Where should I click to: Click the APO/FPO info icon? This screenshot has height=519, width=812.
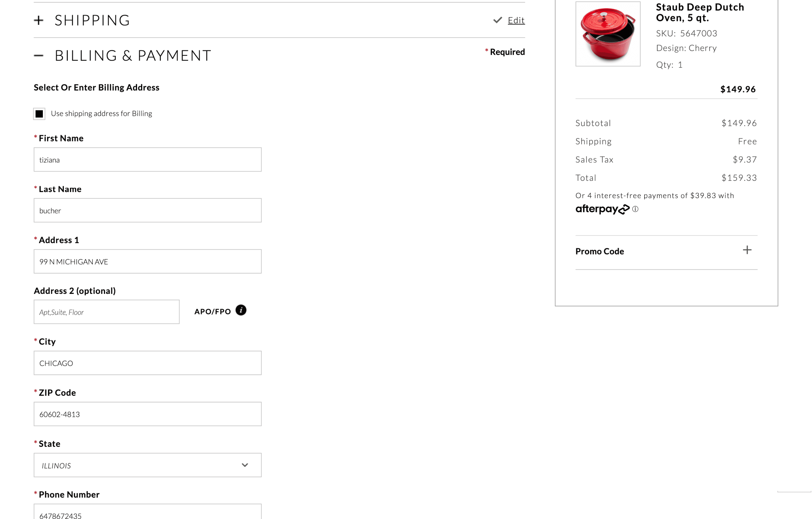pyautogui.click(x=241, y=310)
